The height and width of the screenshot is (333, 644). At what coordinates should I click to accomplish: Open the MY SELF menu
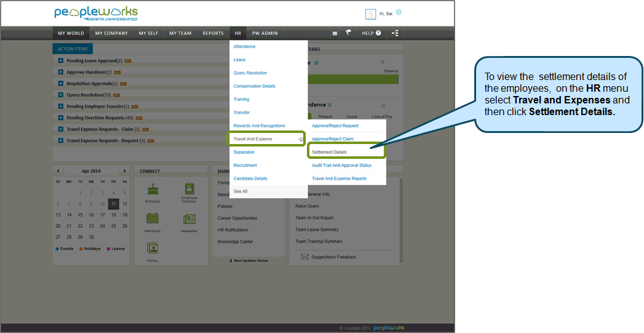148,33
